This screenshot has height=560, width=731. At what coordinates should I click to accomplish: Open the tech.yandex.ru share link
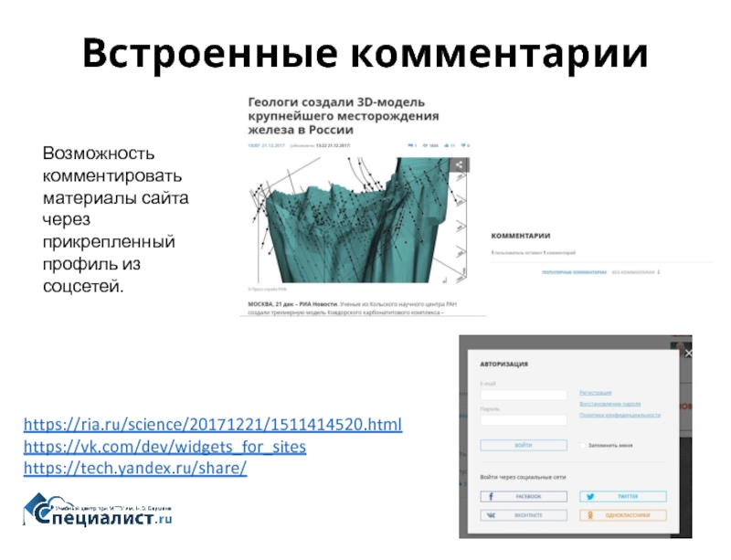(x=135, y=468)
